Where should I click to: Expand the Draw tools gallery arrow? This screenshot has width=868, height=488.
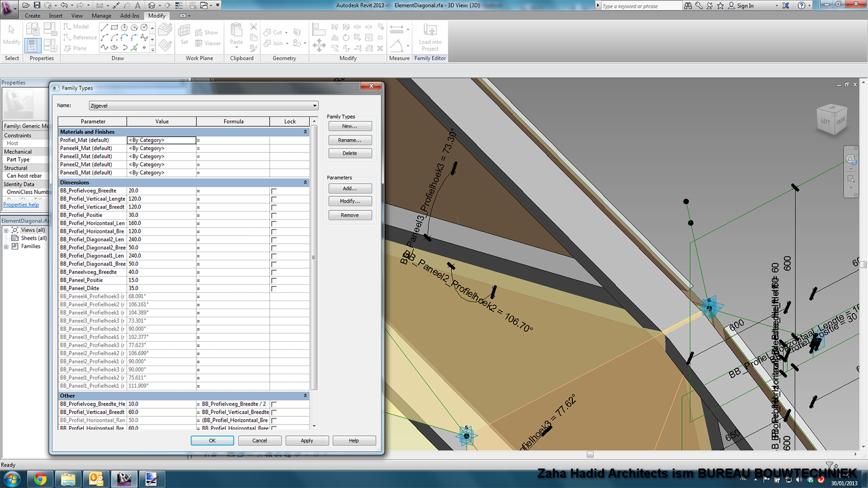click(x=152, y=49)
